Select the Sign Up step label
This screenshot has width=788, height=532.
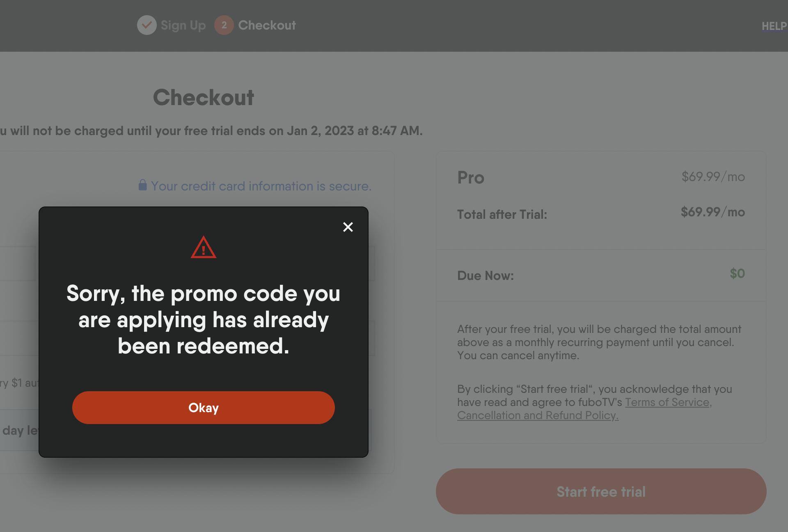tap(183, 25)
